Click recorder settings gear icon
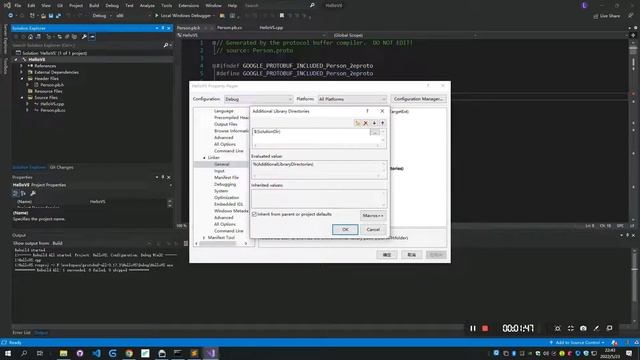The width and height of the screenshot is (640, 360). coord(558,328)
